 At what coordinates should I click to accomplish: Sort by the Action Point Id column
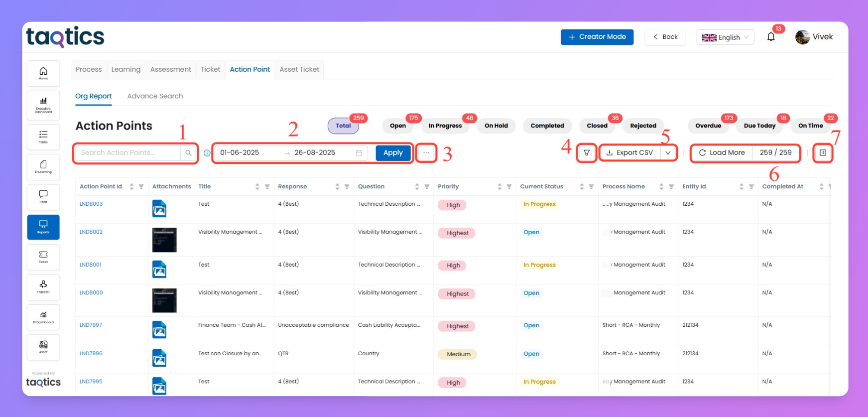(131, 187)
